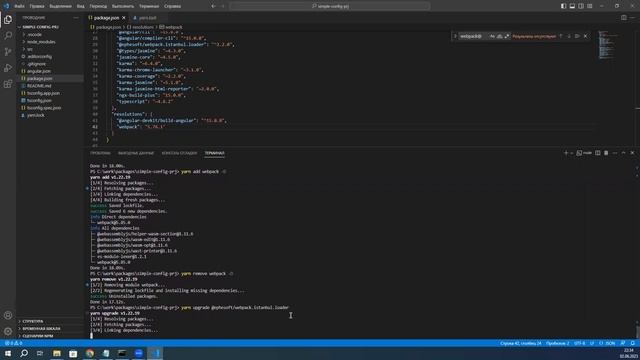Image resolution: width=640 pixels, height=360 pixels.
Task: Toggle Find in Selection icon
Action: tap(577, 36)
